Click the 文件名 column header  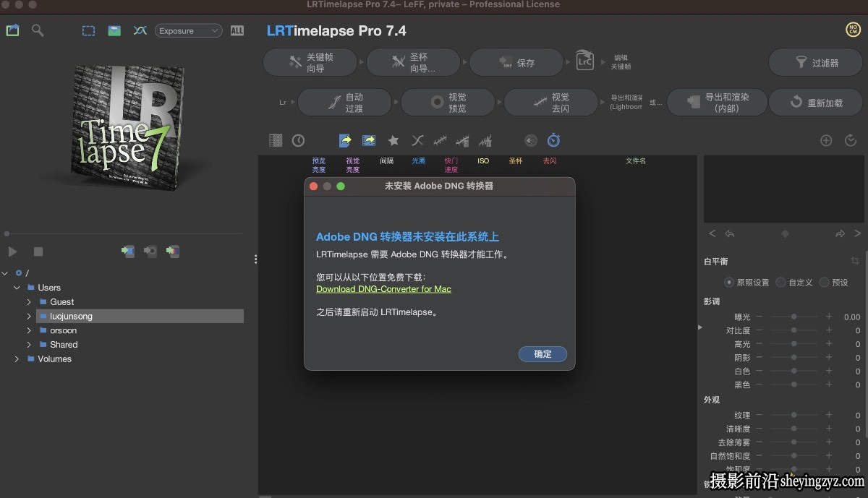(x=636, y=161)
